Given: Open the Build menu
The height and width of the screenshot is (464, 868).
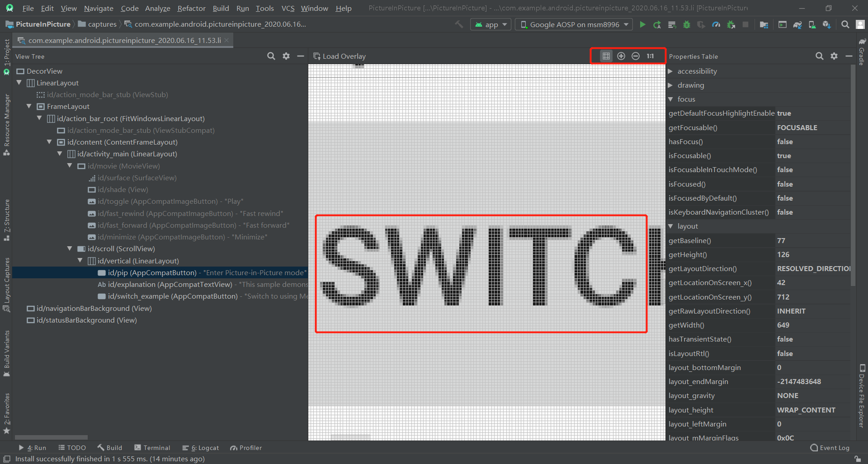Looking at the screenshot, I should click(221, 8).
